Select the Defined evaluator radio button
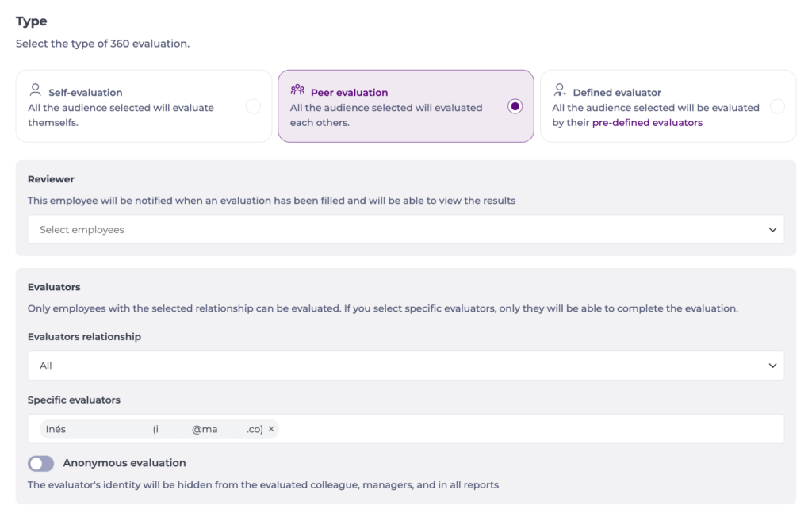This screenshot has width=812, height=517. pos(777,106)
